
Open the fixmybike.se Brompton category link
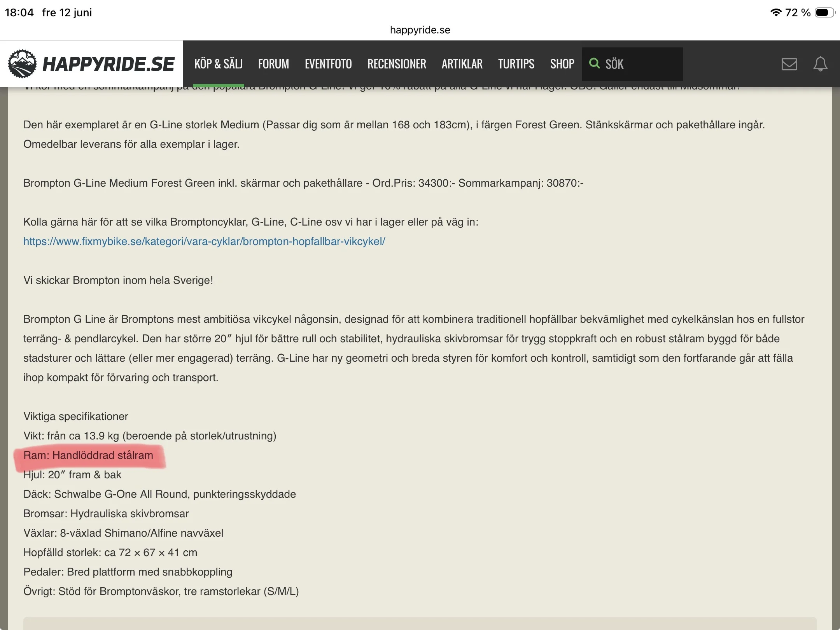204,241
